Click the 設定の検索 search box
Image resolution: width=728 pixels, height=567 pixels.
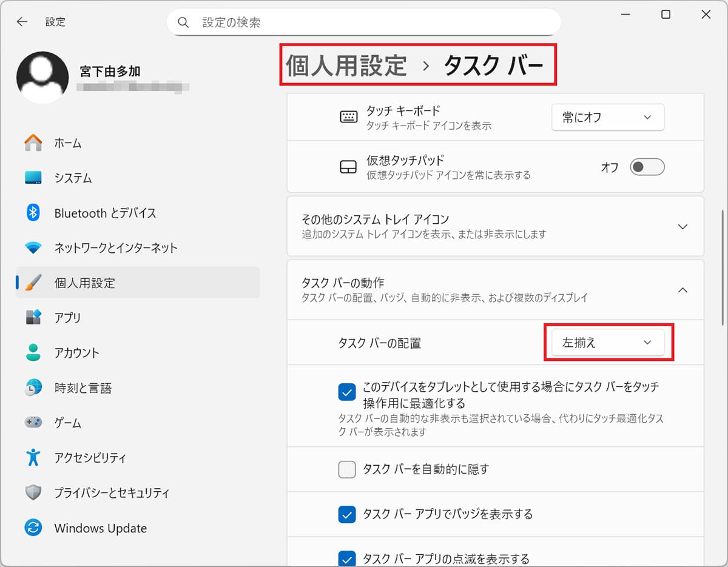pyautogui.click(x=363, y=22)
